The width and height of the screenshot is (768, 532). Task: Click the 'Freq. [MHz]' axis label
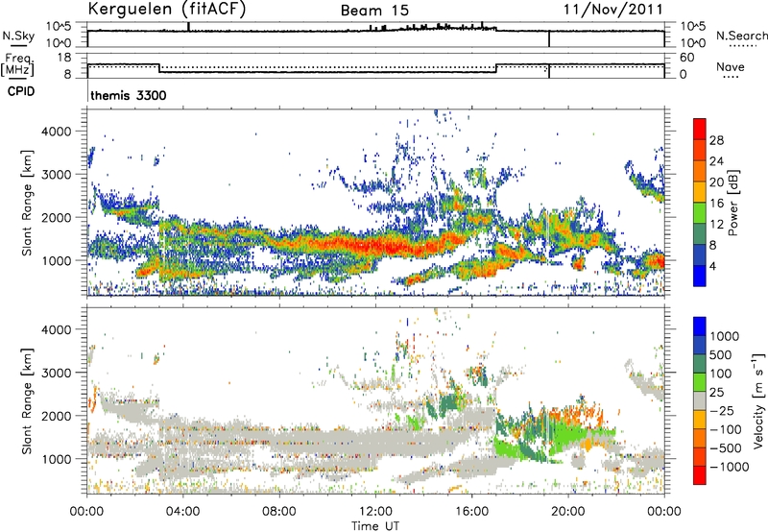[x=17, y=64]
